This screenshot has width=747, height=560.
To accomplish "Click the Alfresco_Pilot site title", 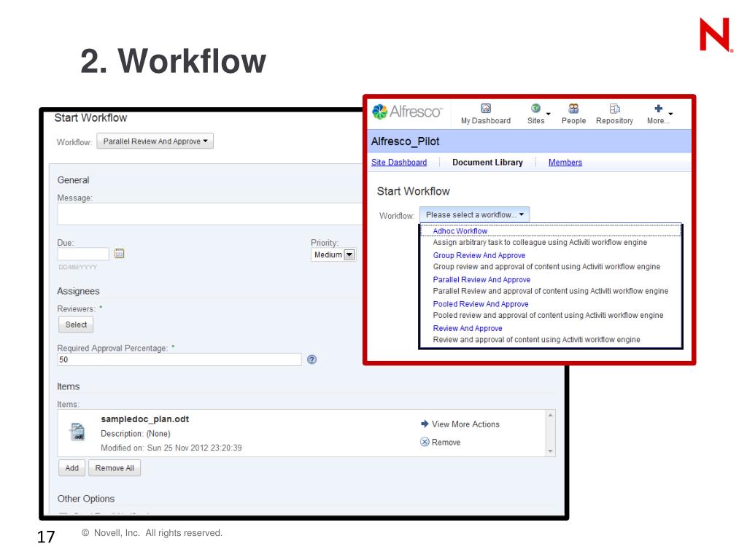I will coord(405,141).
